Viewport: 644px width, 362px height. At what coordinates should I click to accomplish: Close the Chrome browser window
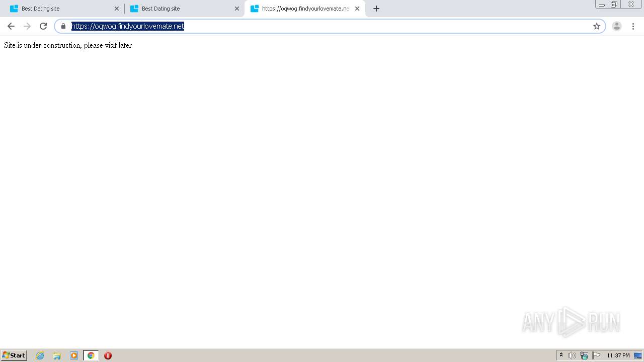[631, 5]
